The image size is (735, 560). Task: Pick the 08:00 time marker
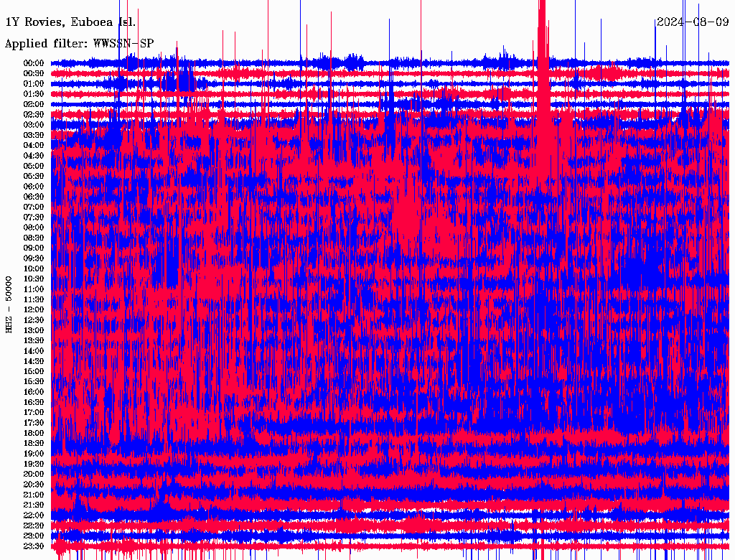[34, 228]
